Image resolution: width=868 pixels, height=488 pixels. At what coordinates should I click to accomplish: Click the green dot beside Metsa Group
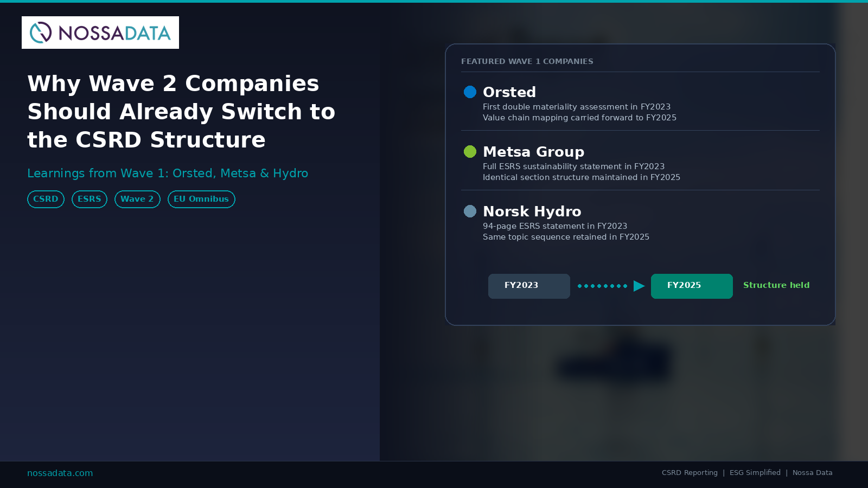[x=470, y=152]
